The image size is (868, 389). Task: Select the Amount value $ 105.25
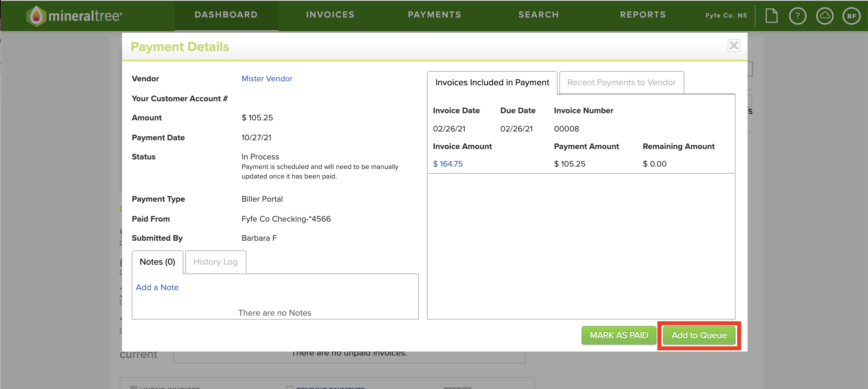[x=257, y=118]
